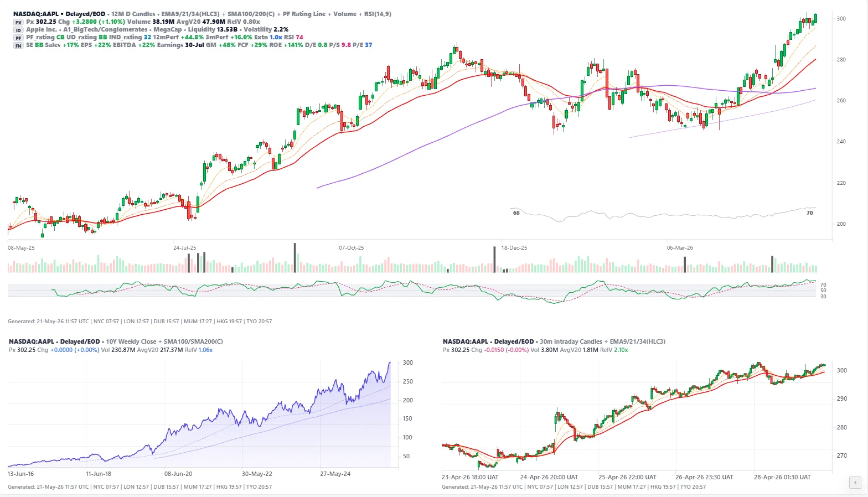Click the intraday change '-0.0150 (-0.00%)' value
Viewport: 868px width, 497px height.
click(x=507, y=350)
